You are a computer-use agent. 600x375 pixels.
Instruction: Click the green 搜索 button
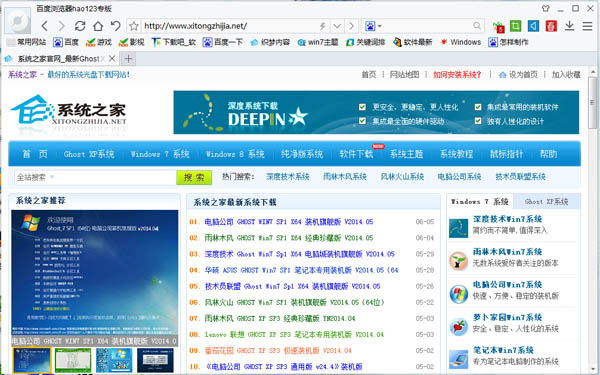coord(194,178)
